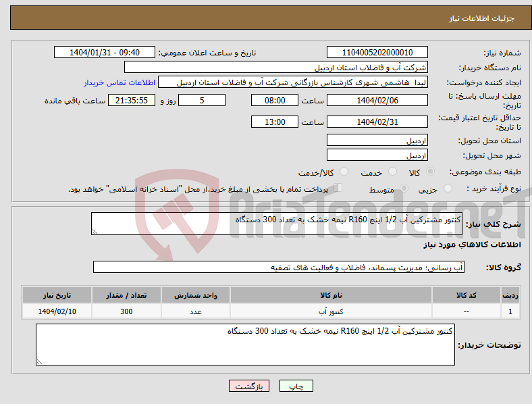This screenshot has width=532, height=404.
Task: Click the نوع فرآیند خرید label
Action: (494, 188)
